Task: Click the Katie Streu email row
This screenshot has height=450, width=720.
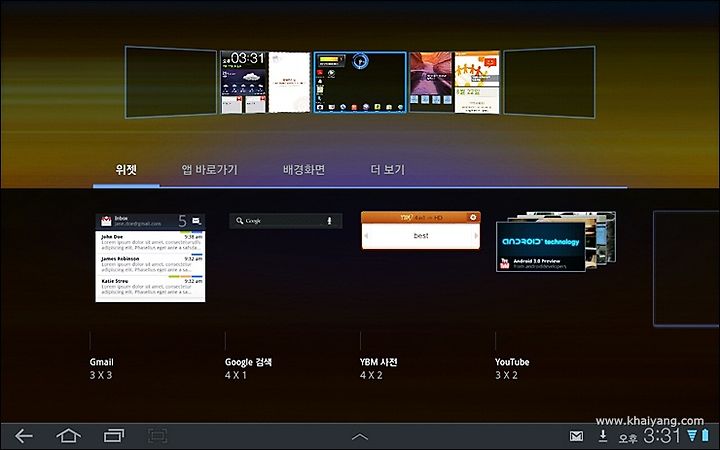Action: click(x=151, y=287)
